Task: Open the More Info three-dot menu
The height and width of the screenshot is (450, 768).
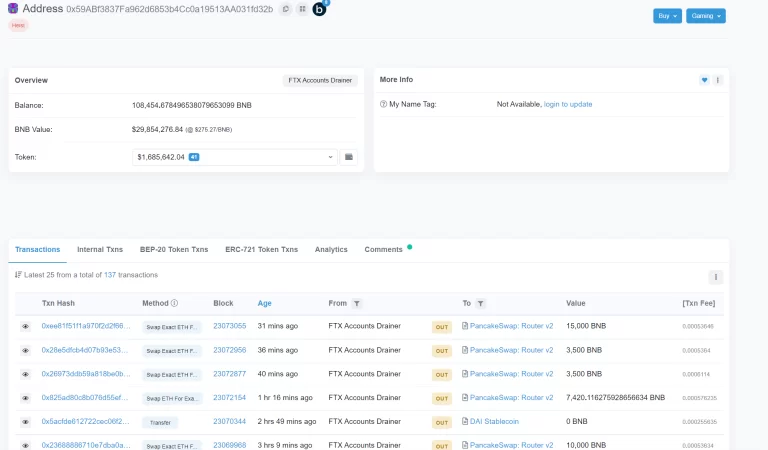Action: pyautogui.click(x=717, y=80)
